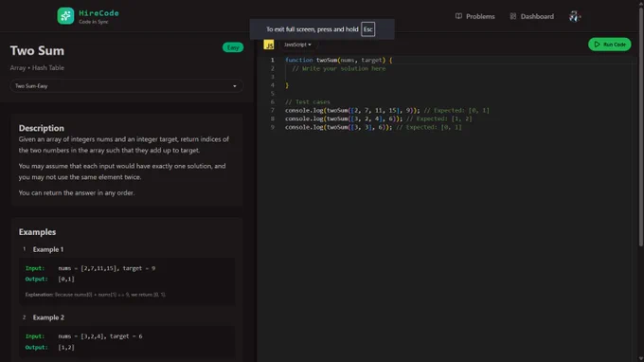Click the Easy difficulty badge

(x=233, y=47)
